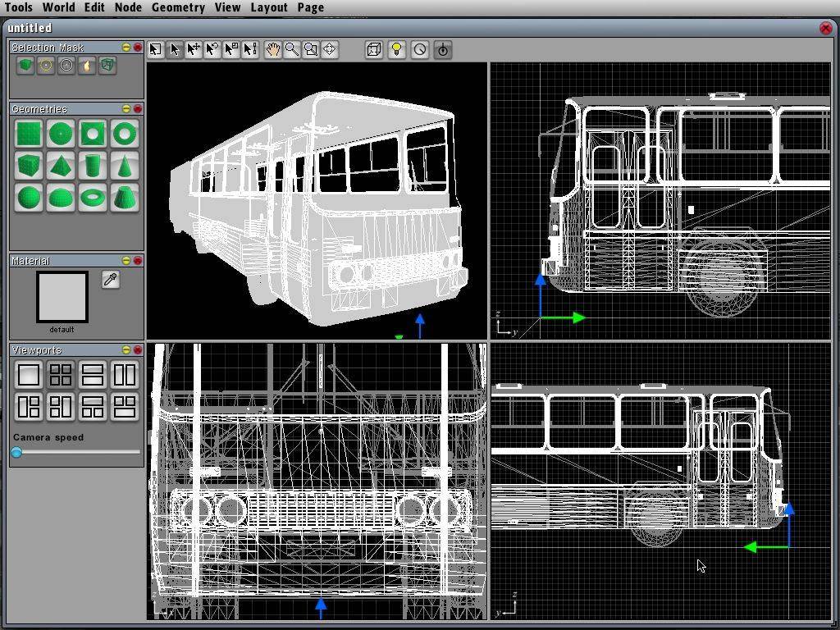Toggle the geometry selection mask cube

coord(25,66)
